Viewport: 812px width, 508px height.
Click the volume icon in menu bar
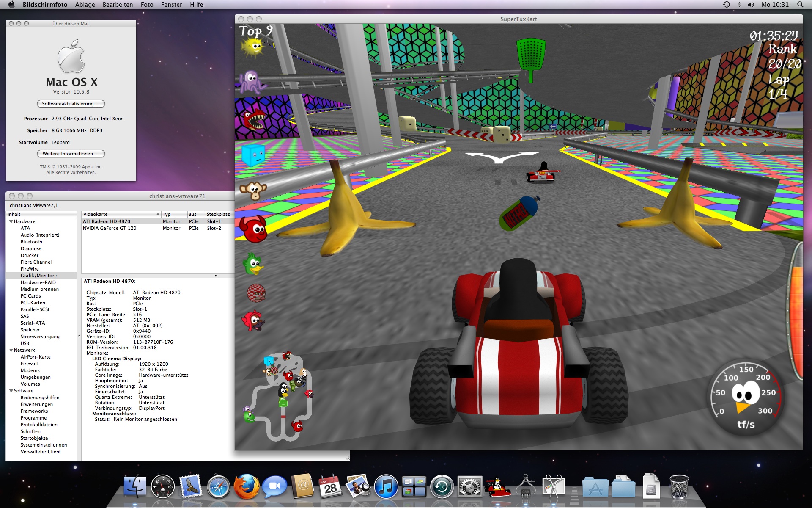tap(751, 4)
